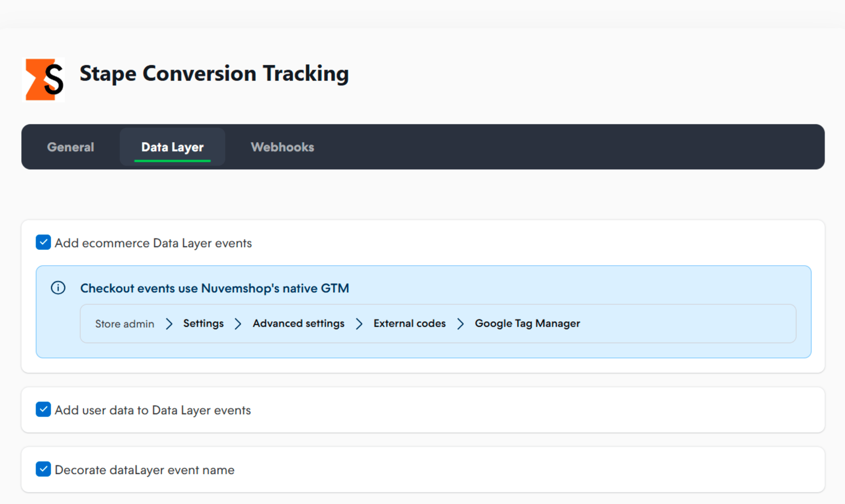Image resolution: width=845 pixels, height=504 pixels.
Task: Click the Checkout events use Nuvemshop's native GTM title
Action: point(215,288)
